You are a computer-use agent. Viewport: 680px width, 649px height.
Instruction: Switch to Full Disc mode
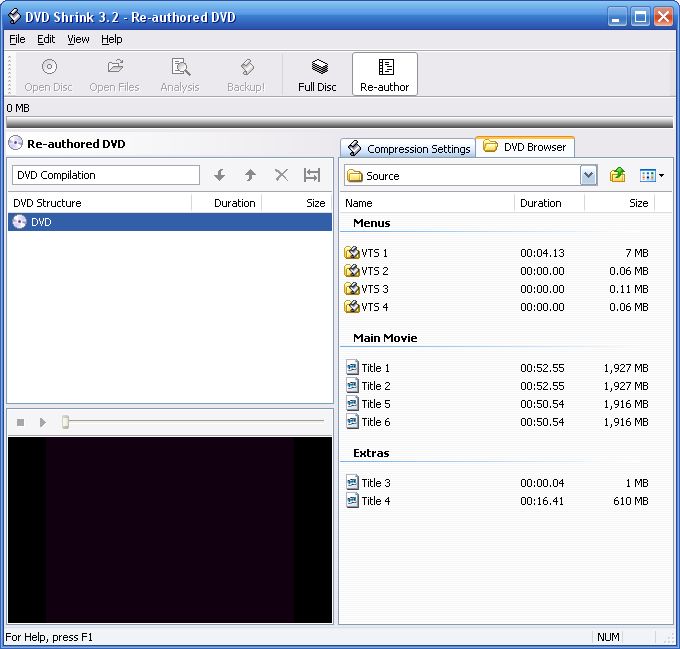[x=317, y=74]
